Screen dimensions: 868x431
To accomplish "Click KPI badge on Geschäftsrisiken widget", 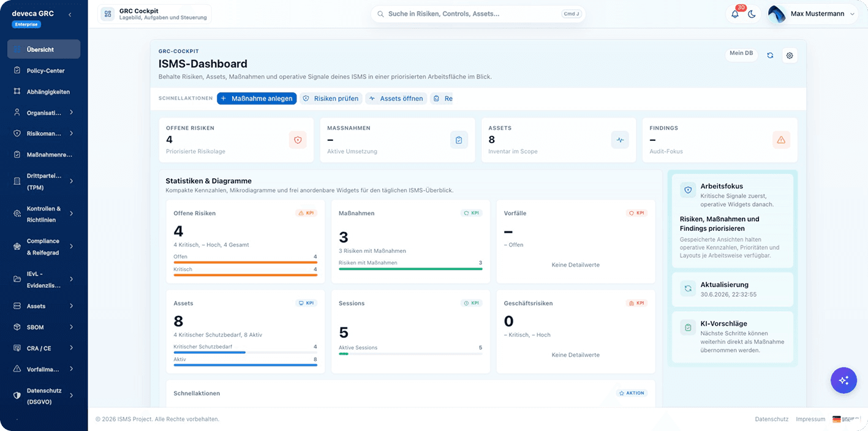I will tap(637, 303).
